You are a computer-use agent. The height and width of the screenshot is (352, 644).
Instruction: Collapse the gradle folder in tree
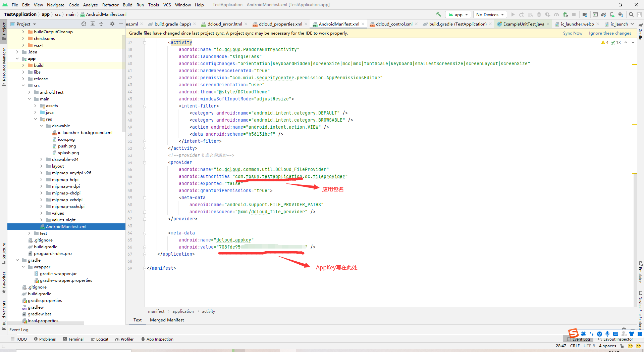[x=17, y=260]
